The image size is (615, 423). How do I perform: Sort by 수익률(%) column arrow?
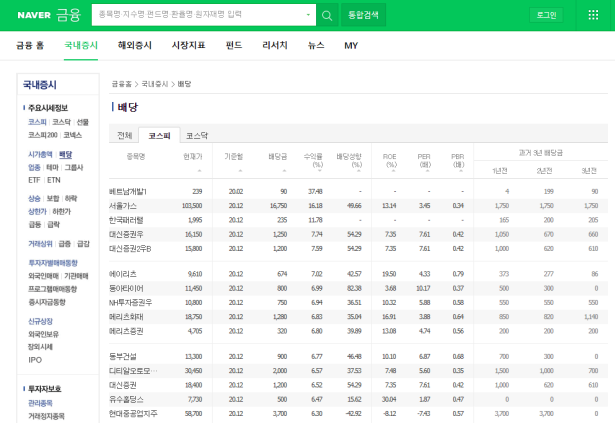[320, 171]
